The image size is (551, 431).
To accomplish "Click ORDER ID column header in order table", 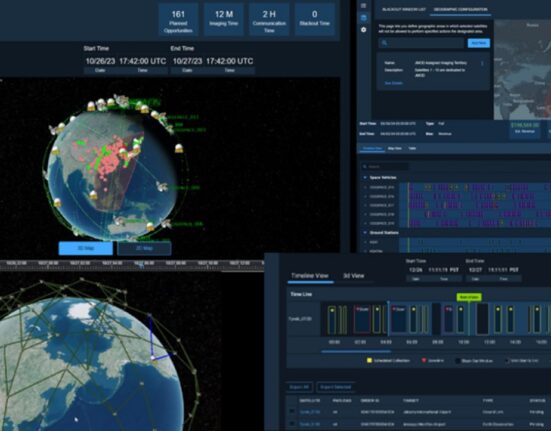I will pyautogui.click(x=370, y=400).
